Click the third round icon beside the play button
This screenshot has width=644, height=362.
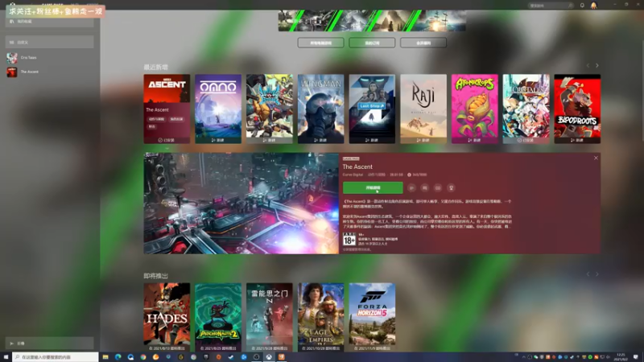pyautogui.click(x=438, y=187)
